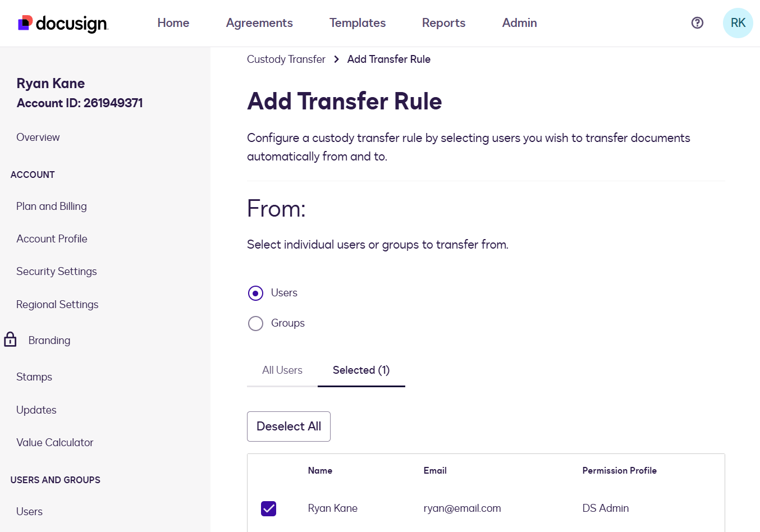
Task: Open Updates in the sidebar
Action: click(x=36, y=410)
